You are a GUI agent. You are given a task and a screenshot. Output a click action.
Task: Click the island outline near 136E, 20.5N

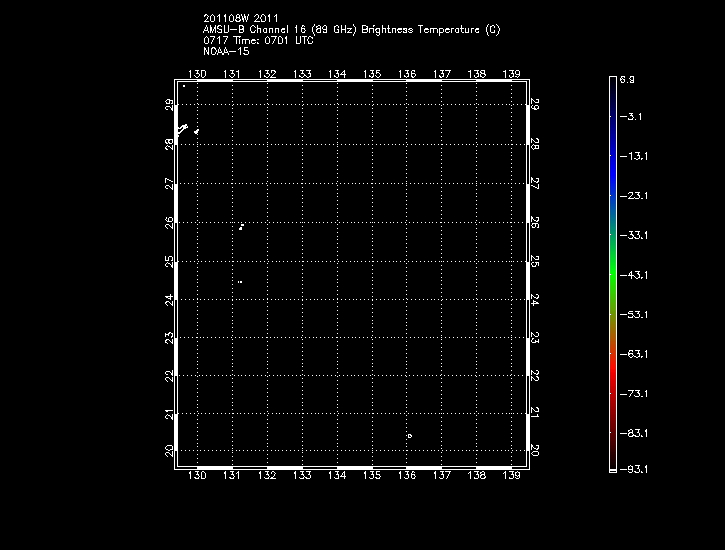click(x=409, y=436)
